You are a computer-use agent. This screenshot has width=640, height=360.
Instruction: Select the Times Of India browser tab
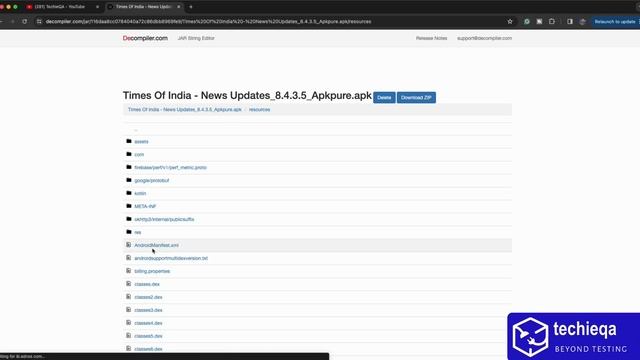point(144,7)
